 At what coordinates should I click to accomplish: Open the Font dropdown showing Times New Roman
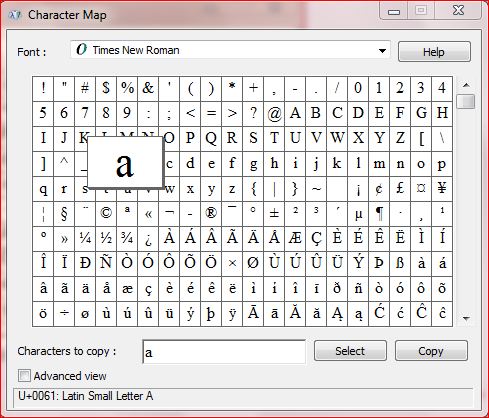pyautogui.click(x=230, y=50)
